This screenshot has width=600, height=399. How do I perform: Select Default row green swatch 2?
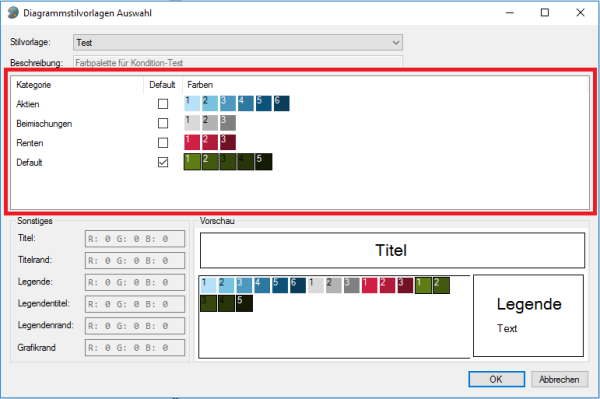210,162
